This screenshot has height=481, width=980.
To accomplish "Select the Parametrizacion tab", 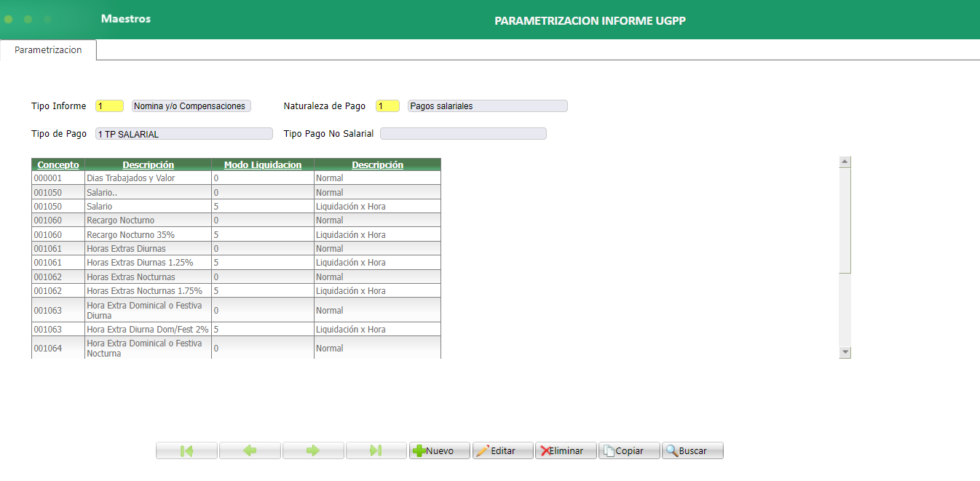I will (48, 50).
